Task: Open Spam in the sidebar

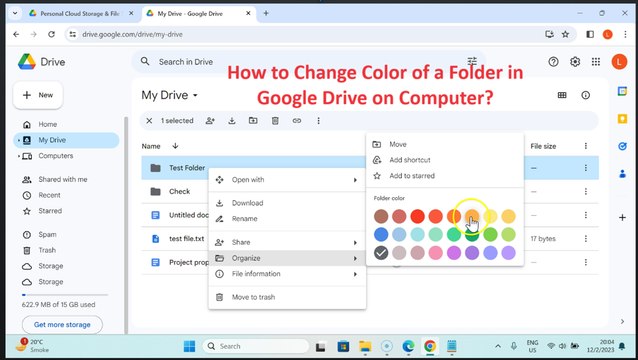Action: coord(66,235)
